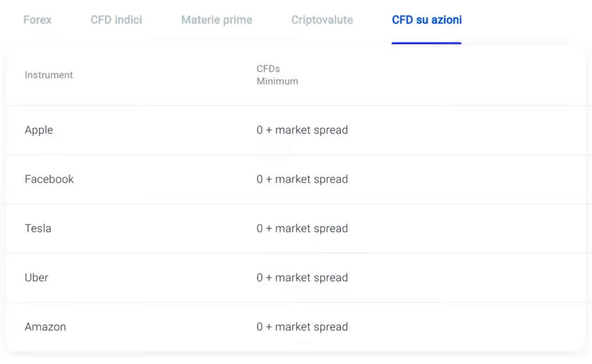Click the CFD su azioni tab
The width and height of the screenshot is (592, 364).
click(x=427, y=20)
